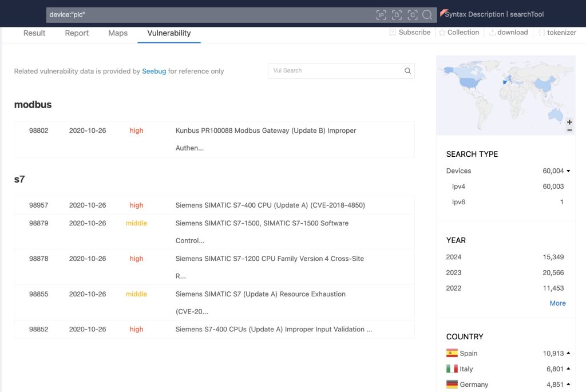
Task: Click the C scan icon in search bar
Action: (412, 15)
